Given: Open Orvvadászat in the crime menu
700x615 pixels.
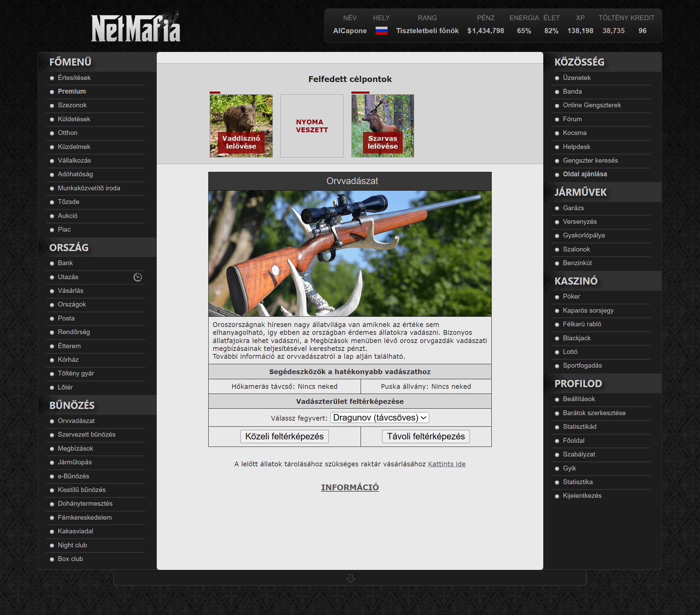Looking at the screenshot, I should click(76, 421).
